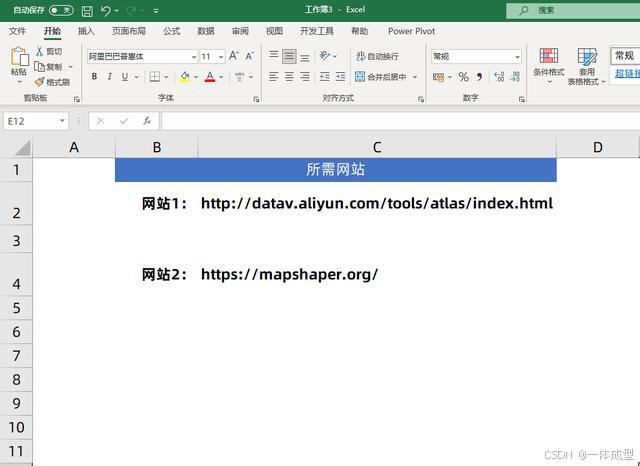The width and height of the screenshot is (640, 466).
Task: Click the top align icon
Action: [273, 56]
